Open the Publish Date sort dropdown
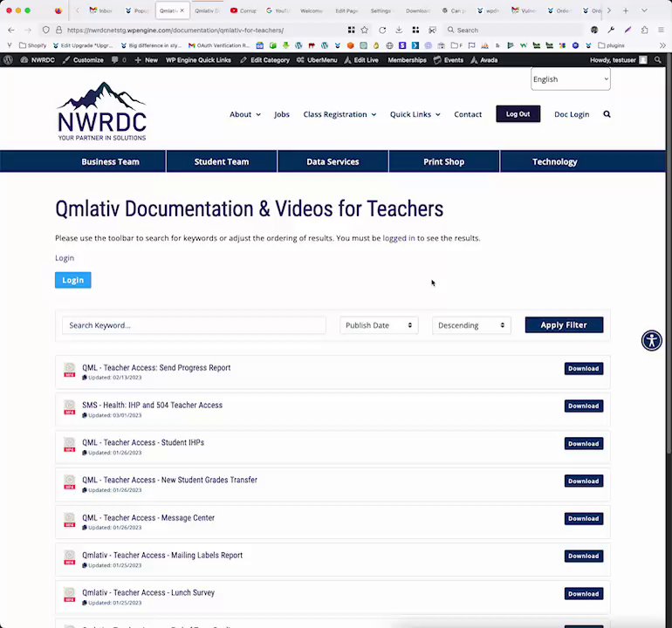672x628 pixels. pos(379,325)
